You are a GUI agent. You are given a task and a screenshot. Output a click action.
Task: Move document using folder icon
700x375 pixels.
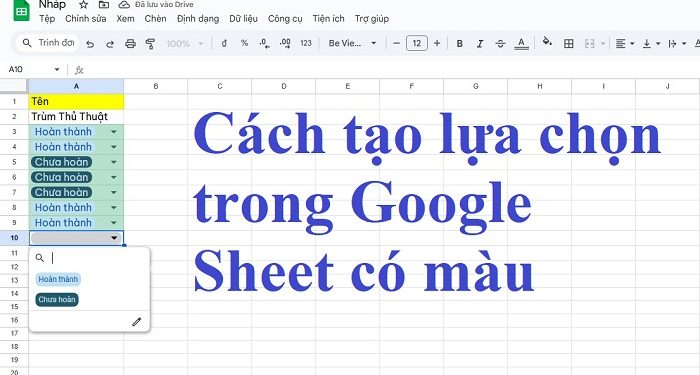click(104, 5)
